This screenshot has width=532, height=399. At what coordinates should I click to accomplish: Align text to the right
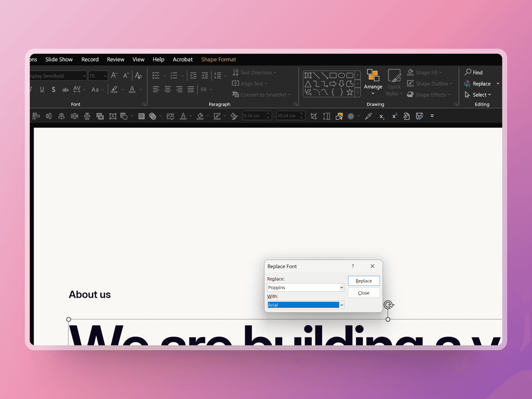click(179, 89)
